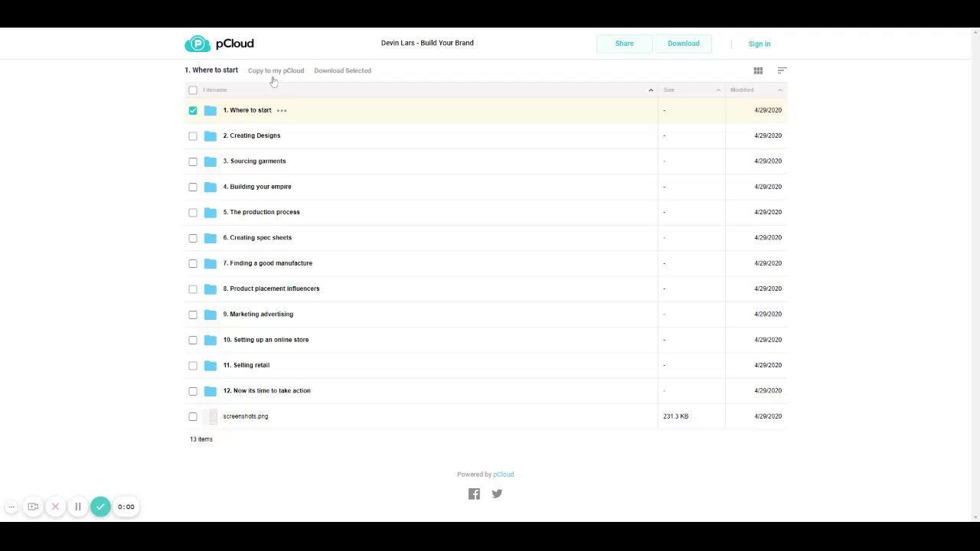Check the screenshots.png checkbox
The image size is (980, 551).
193,416
